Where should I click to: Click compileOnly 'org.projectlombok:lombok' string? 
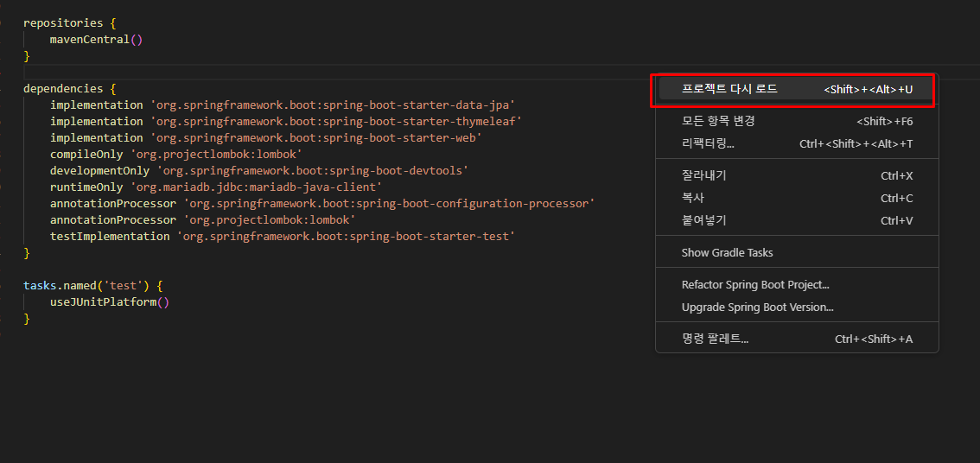point(216,154)
